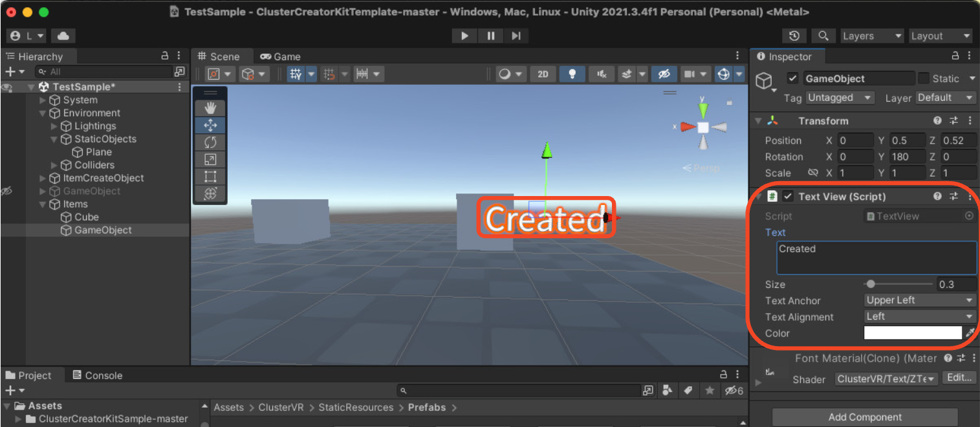
Task: Click the Edit button next to Shader
Action: pyautogui.click(x=959, y=378)
